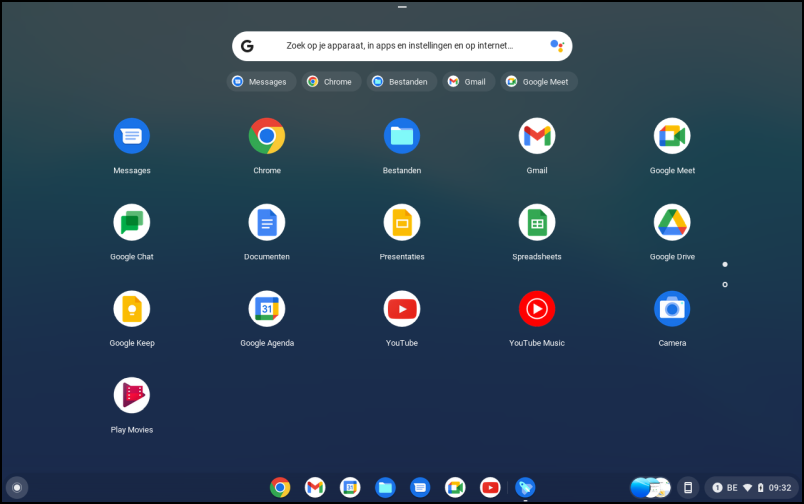Open the notification count badge in the status tray

[717, 488]
